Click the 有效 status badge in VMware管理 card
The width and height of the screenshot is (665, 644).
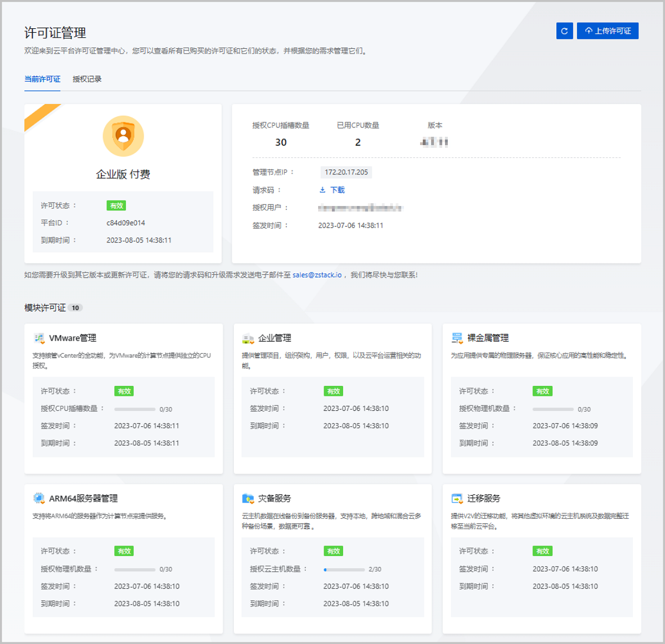(x=124, y=391)
